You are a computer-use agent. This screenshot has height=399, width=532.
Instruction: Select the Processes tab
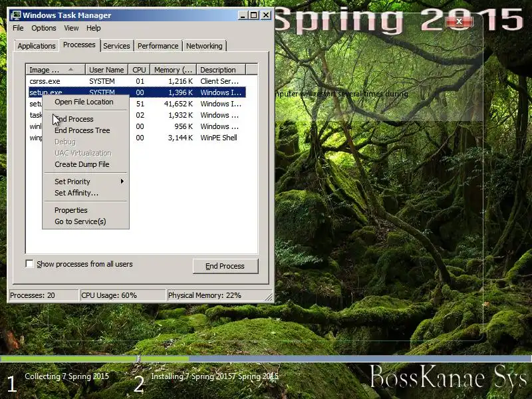79,45
